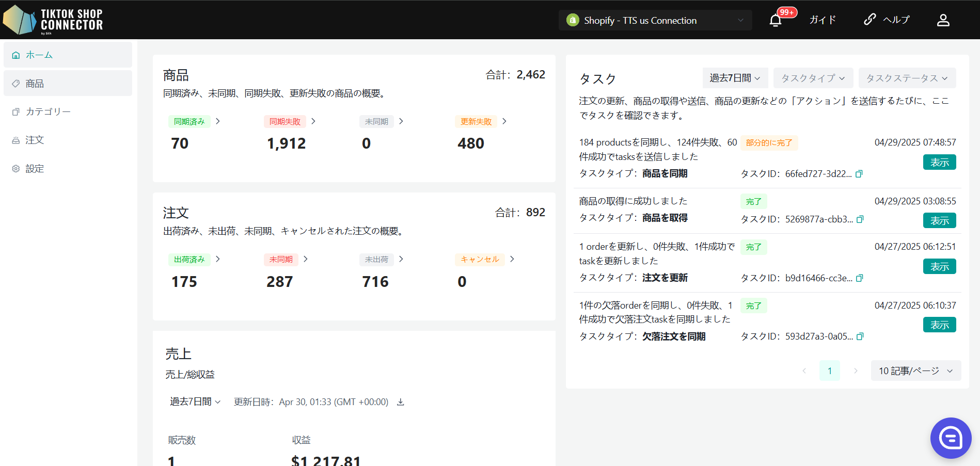Copy task ID b9d16466-cc3e
This screenshot has width=980, height=466.
pyautogui.click(x=859, y=278)
